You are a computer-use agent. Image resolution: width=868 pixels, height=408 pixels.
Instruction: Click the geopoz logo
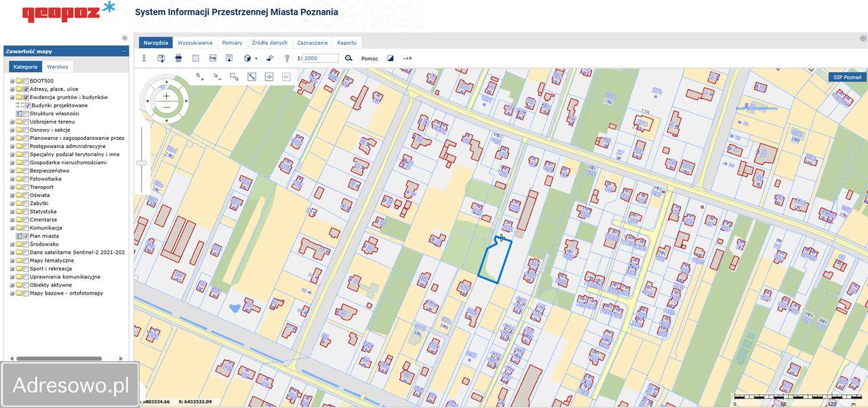68,12
